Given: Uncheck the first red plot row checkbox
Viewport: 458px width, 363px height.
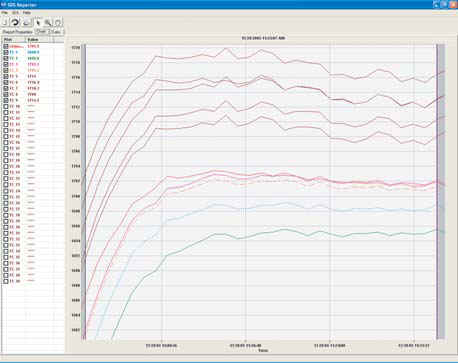Looking at the screenshot, I should (6, 46).
